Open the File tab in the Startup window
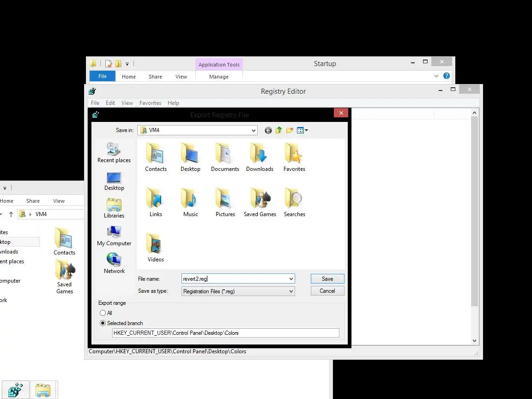532x399 pixels. [103, 76]
